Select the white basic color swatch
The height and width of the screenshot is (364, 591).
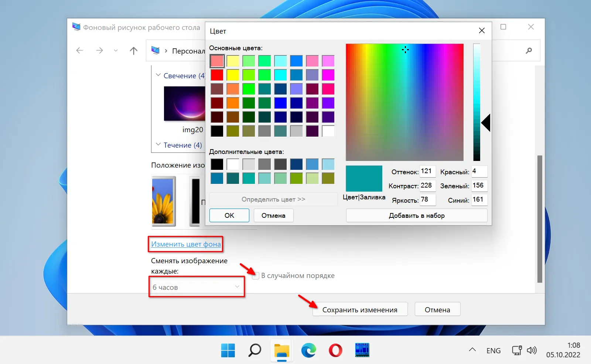tap(328, 131)
